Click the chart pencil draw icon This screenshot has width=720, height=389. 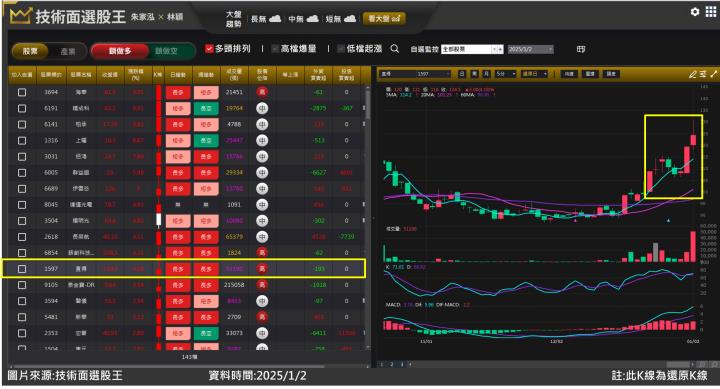point(692,74)
